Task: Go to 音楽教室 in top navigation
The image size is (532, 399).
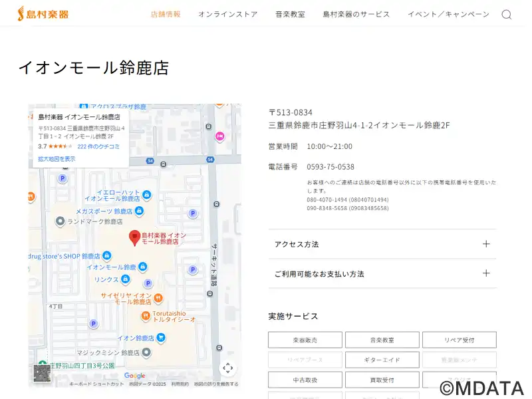Action: [x=290, y=14]
